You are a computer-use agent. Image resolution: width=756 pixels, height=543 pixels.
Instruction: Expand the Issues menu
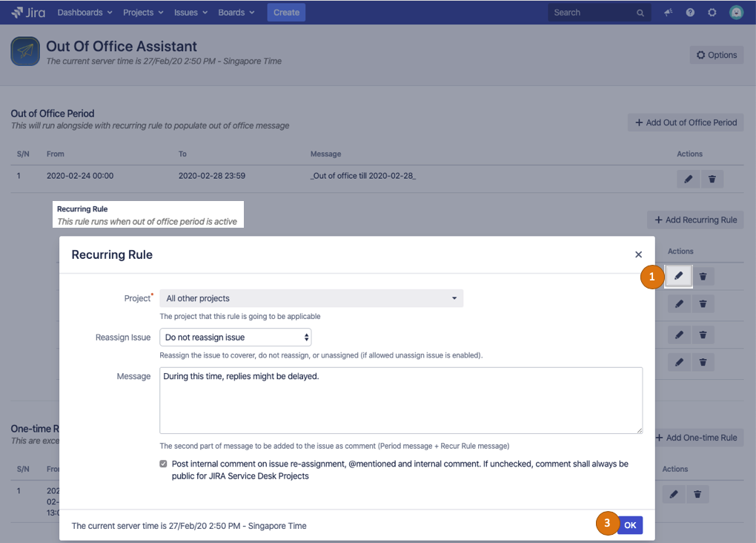click(190, 13)
